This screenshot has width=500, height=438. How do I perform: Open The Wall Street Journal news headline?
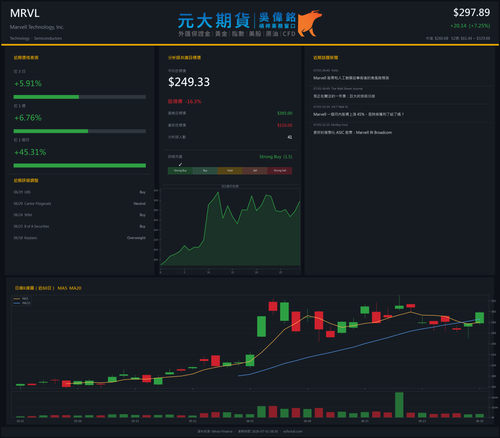point(344,96)
